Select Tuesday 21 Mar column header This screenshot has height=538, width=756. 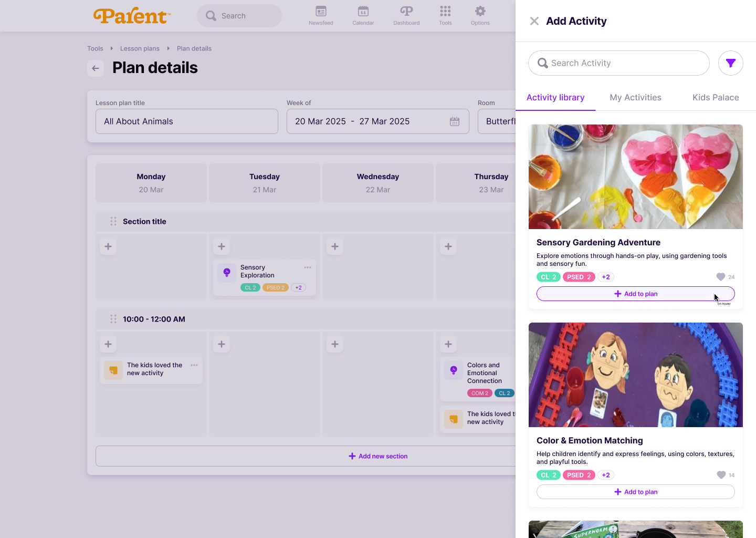265,183
